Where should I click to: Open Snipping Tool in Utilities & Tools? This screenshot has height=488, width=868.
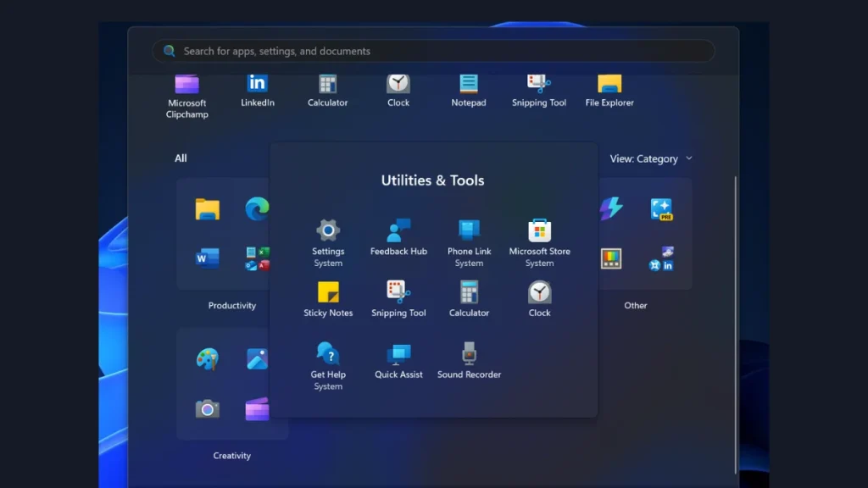[x=398, y=299]
